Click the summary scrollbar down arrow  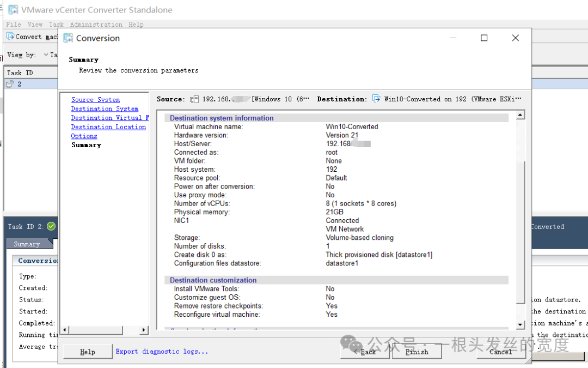(520, 325)
